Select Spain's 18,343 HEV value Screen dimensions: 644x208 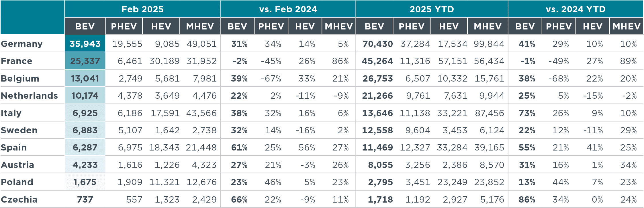(164, 147)
